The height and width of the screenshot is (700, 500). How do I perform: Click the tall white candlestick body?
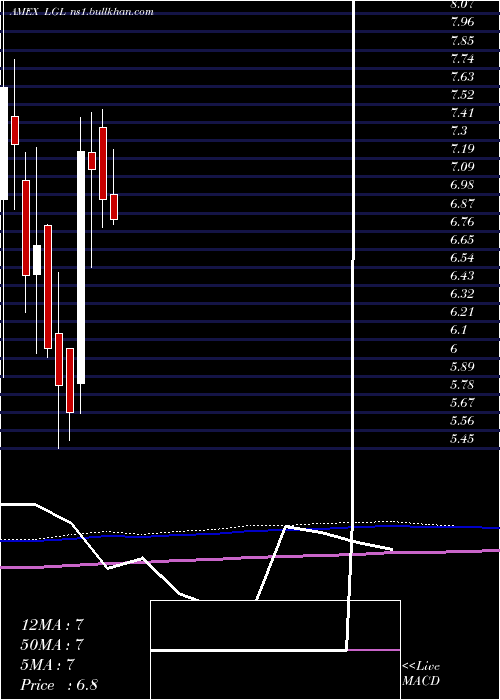click(x=81, y=267)
